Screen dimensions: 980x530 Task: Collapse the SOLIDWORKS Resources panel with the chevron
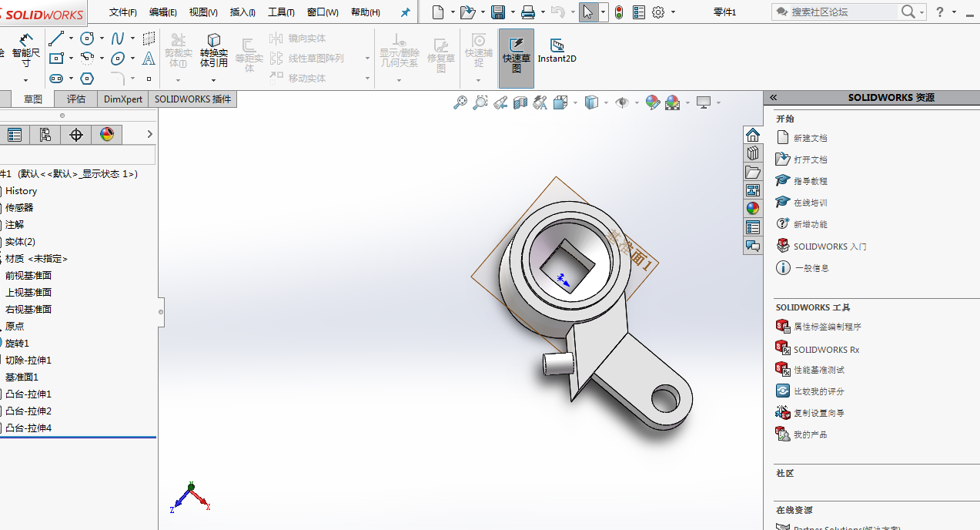[773, 98]
